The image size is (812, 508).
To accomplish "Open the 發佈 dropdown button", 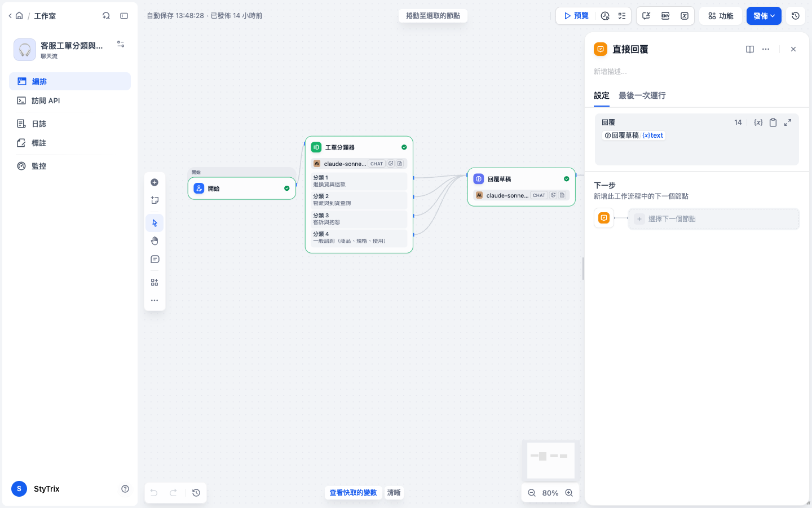I will [x=764, y=16].
